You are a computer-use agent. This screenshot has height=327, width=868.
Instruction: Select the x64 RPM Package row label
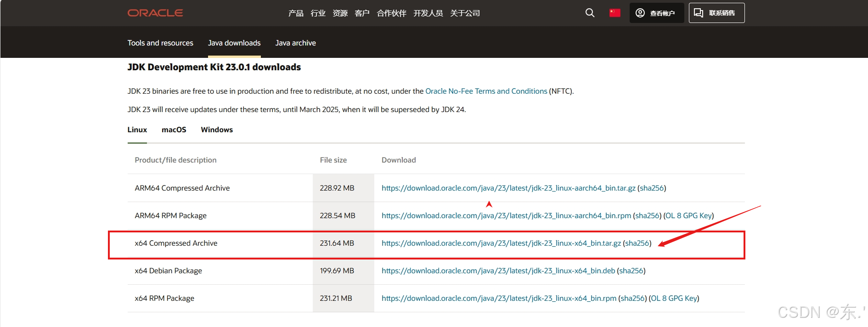(x=164, y=298)
